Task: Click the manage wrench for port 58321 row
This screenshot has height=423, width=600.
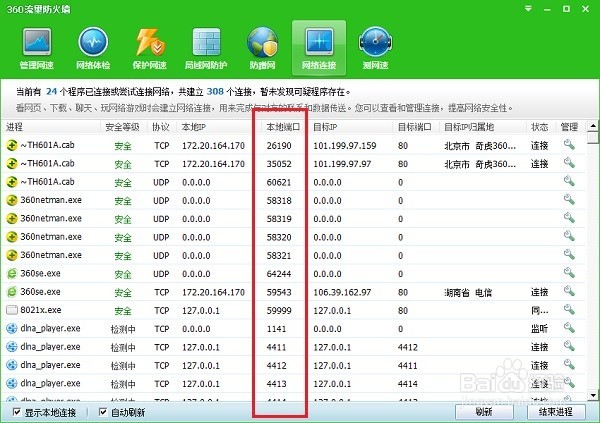Action: [x=569, y=255]
